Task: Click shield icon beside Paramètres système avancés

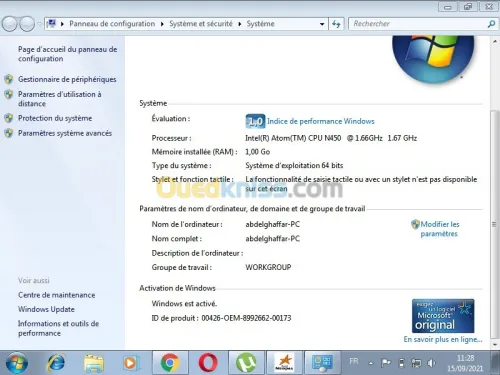Action: pyautogui.click(x=9, y=133)
